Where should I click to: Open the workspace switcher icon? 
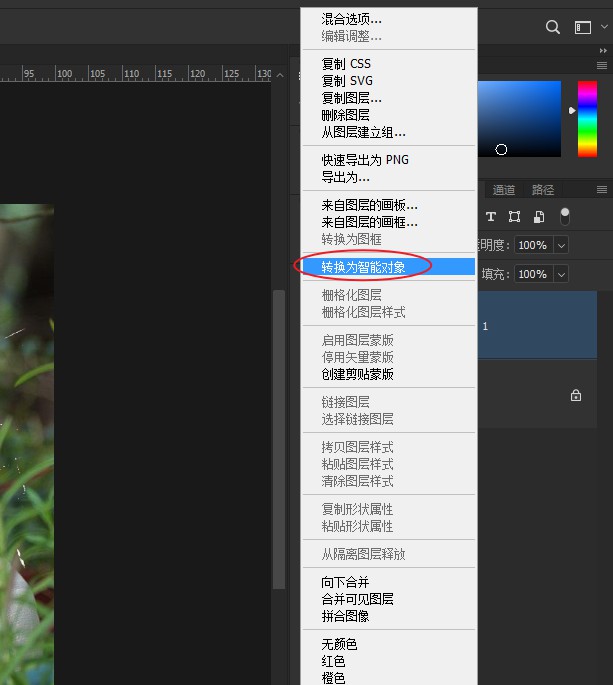(582, 28)
